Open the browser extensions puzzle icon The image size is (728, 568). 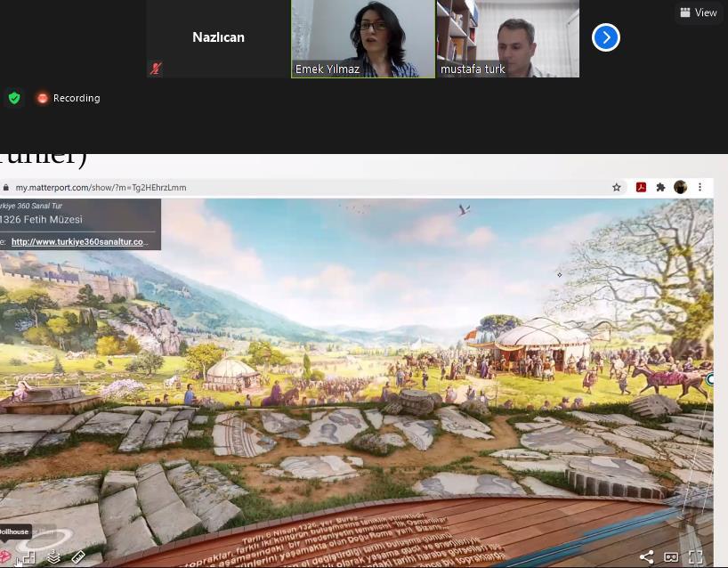click(660, 187)
